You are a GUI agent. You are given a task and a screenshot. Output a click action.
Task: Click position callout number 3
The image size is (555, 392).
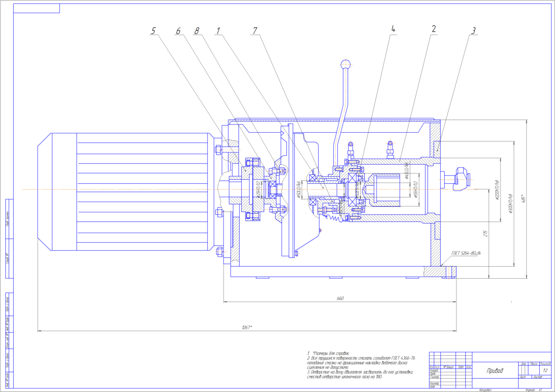pyautogui.click(x=474, y=31)
